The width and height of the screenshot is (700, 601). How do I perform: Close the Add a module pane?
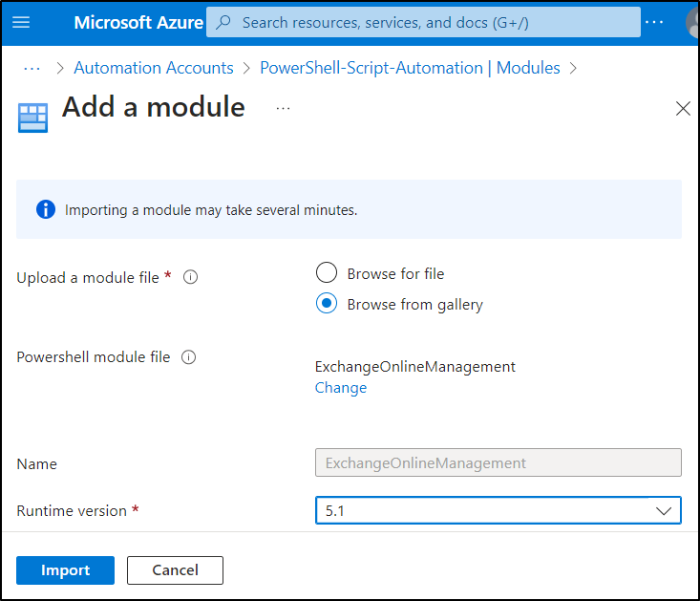683,109
